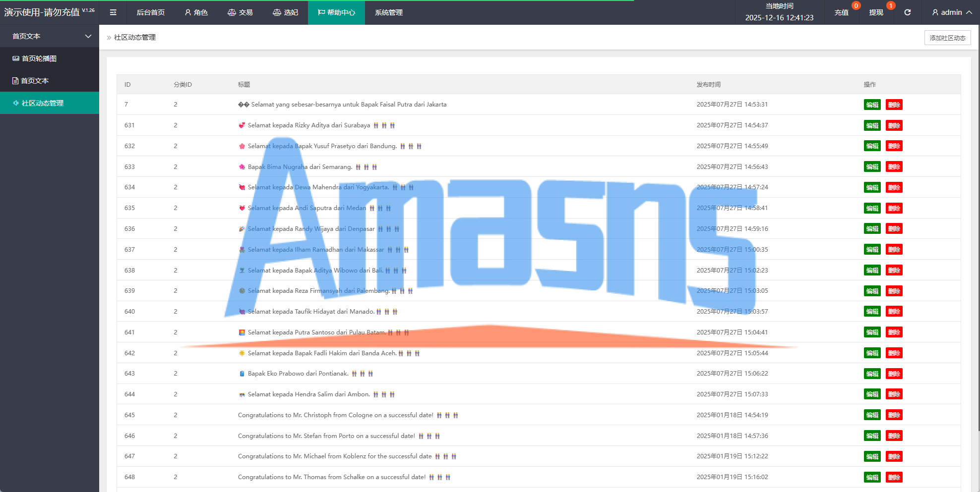Select 社区动态管理 in sidebar

pyautogui.click(x=50, y=103)
